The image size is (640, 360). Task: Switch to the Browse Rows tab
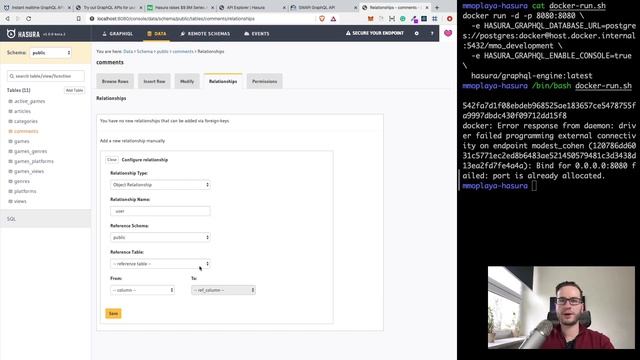(115, 81)
